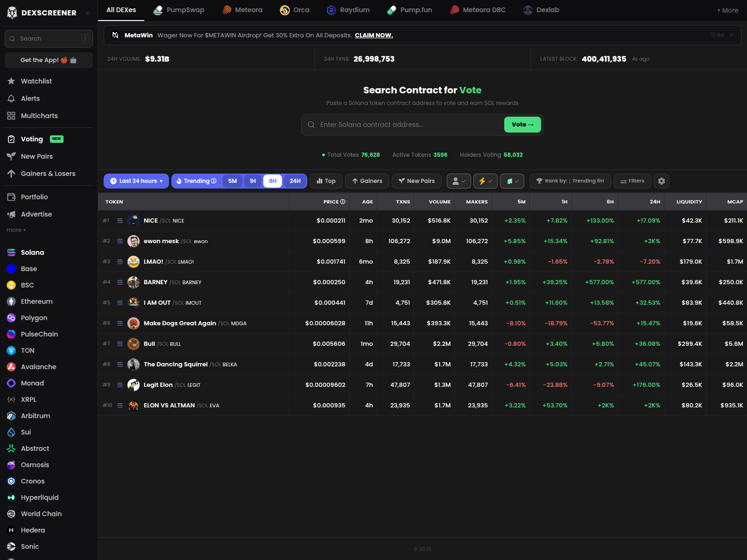Screen dimensions: 747x560
Task: Select the Ethereum chain icon
Action: (11, 301)
